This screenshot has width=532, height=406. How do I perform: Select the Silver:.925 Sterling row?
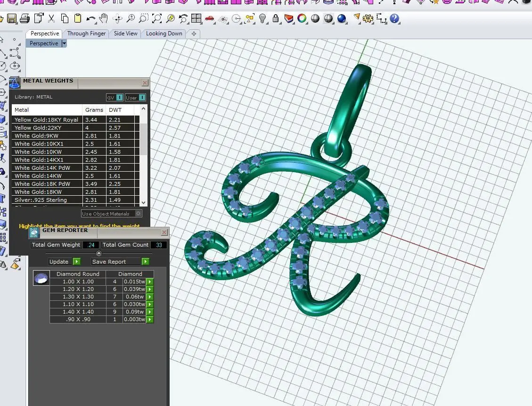click(75, 200)
